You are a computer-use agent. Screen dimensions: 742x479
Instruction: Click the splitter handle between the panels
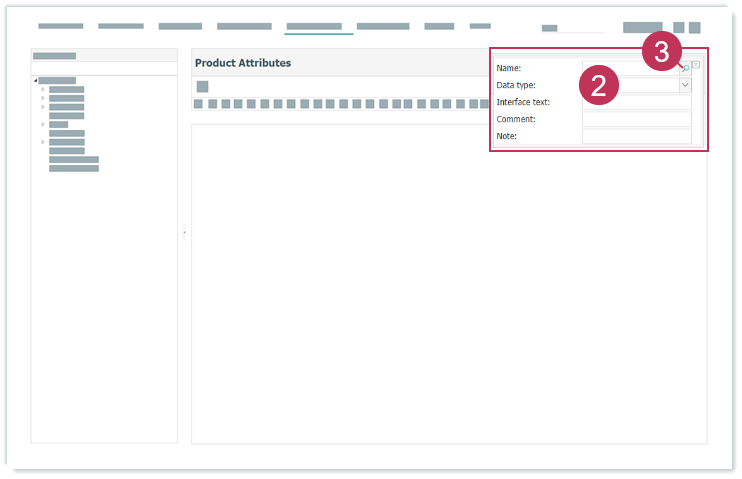[x=184, y=232]
